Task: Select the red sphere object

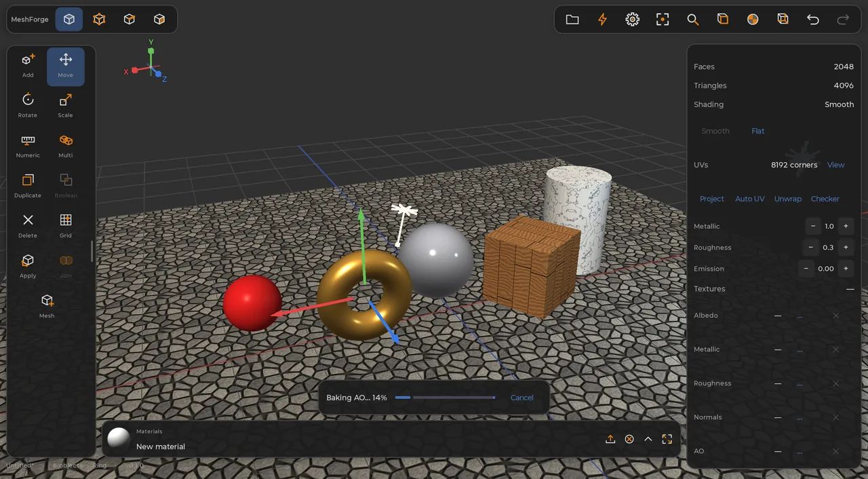Action: tap(252, 303)
